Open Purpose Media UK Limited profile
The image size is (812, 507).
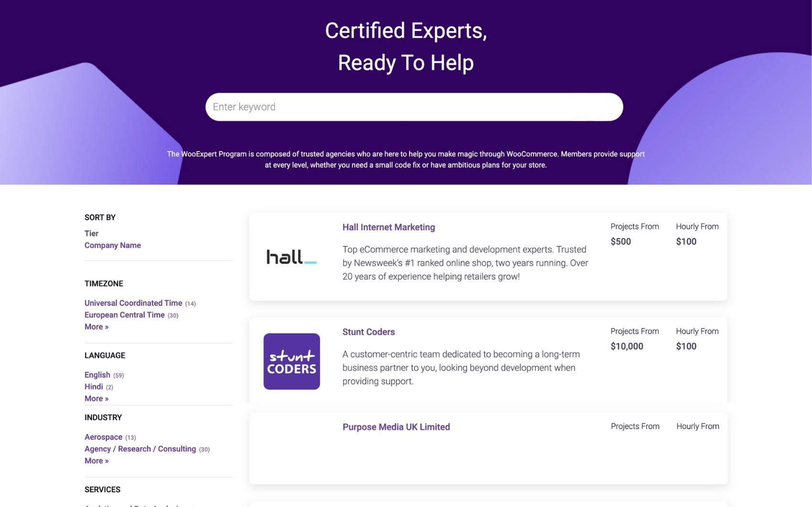coord(396,427)
